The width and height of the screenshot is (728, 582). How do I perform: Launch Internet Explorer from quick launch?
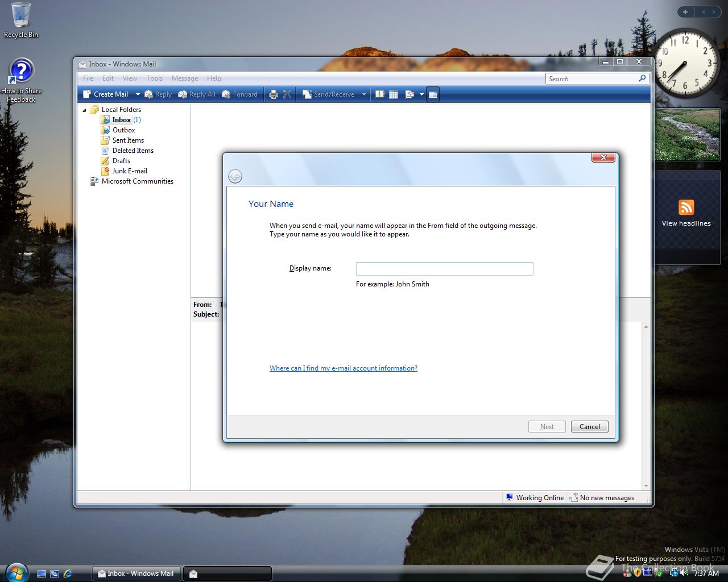click(x=68, y=573)
